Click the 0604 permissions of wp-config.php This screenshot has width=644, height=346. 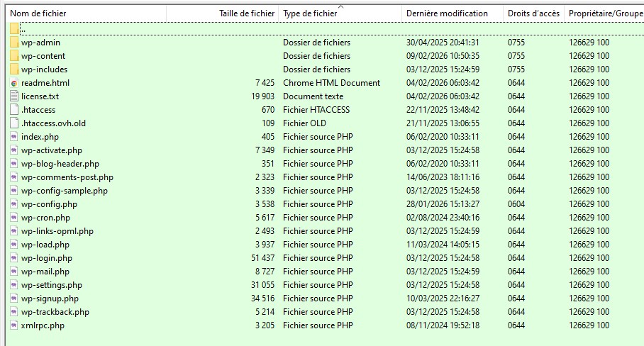516,204
